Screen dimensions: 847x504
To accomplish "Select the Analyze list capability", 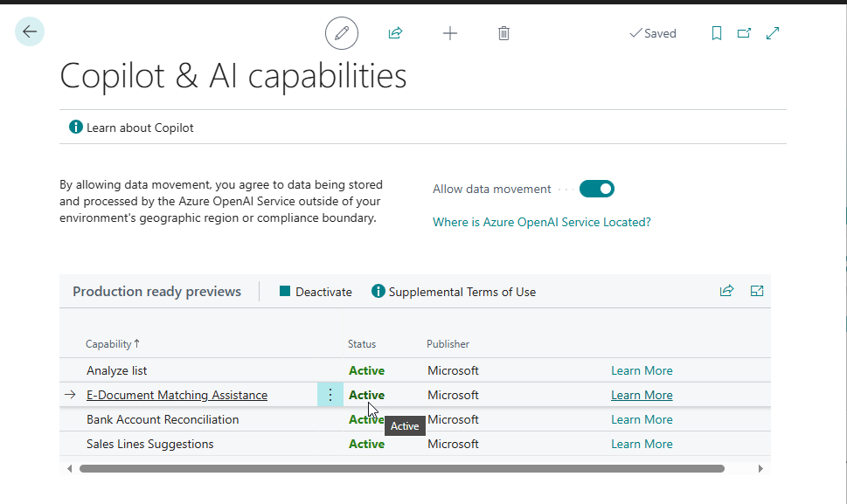I will (116, 370).
